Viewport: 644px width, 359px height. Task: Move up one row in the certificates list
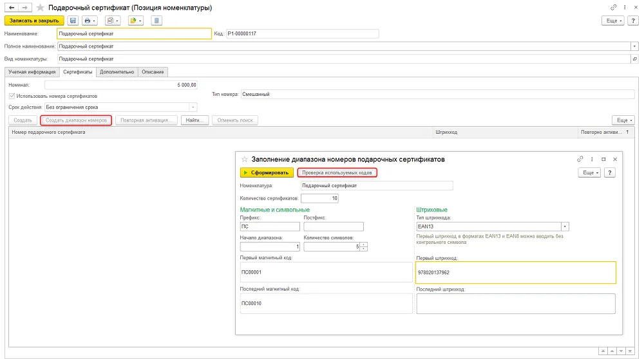(612, 351)
